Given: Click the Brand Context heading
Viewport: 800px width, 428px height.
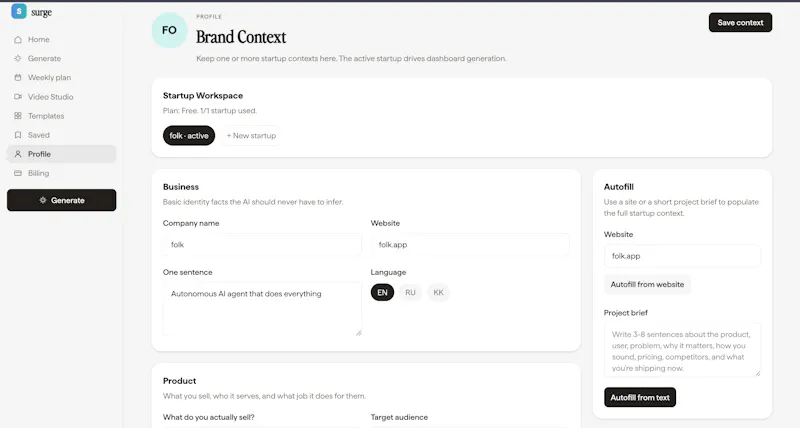Looking at the screenshot, I should click(x=241, y=37).
